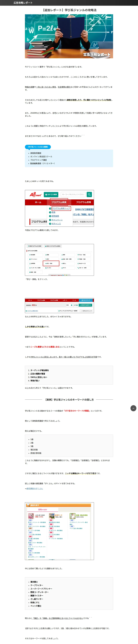Choose the エンタメ category button

(x=51, y=268)
